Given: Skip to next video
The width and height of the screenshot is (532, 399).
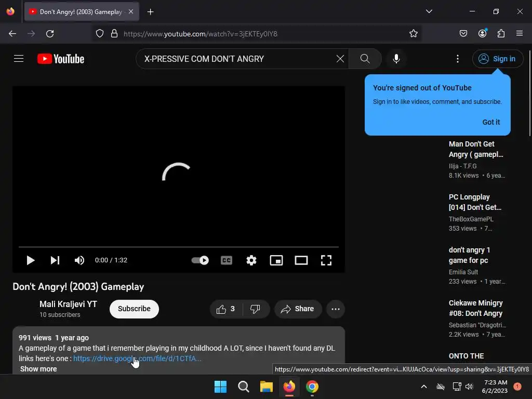Looking at the screenshot, I should coord(55,260).
